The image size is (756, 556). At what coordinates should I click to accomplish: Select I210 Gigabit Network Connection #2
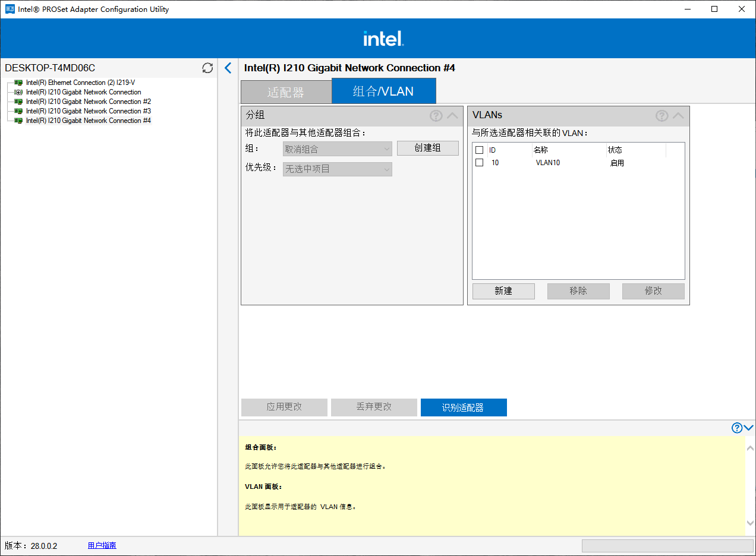coord(89,102)
